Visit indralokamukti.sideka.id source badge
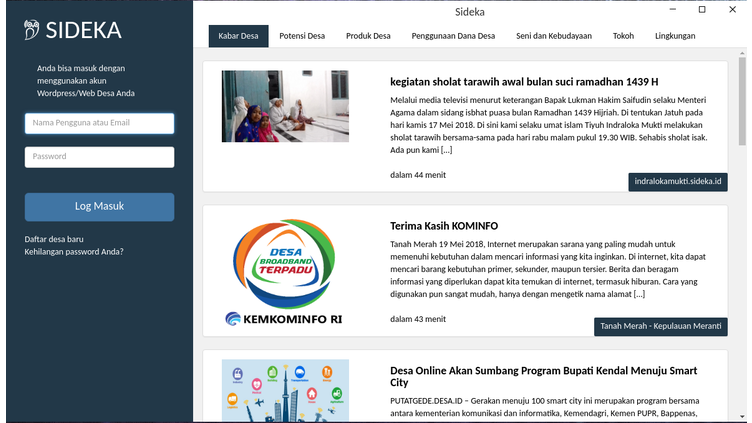Screen dimensions: 752x423 pos(677,182)
